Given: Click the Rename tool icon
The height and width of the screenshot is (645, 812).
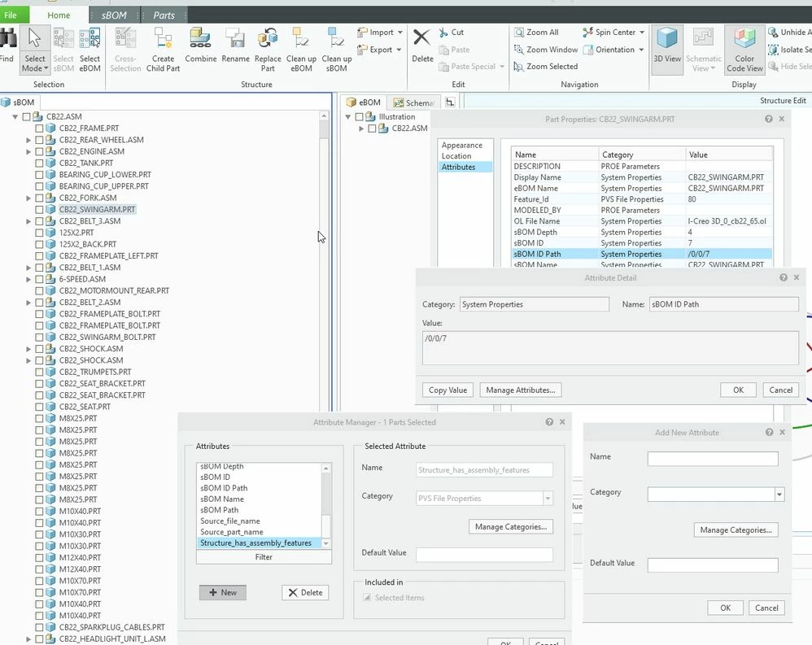Looking at the screenshot, I should tap(235, 37).
